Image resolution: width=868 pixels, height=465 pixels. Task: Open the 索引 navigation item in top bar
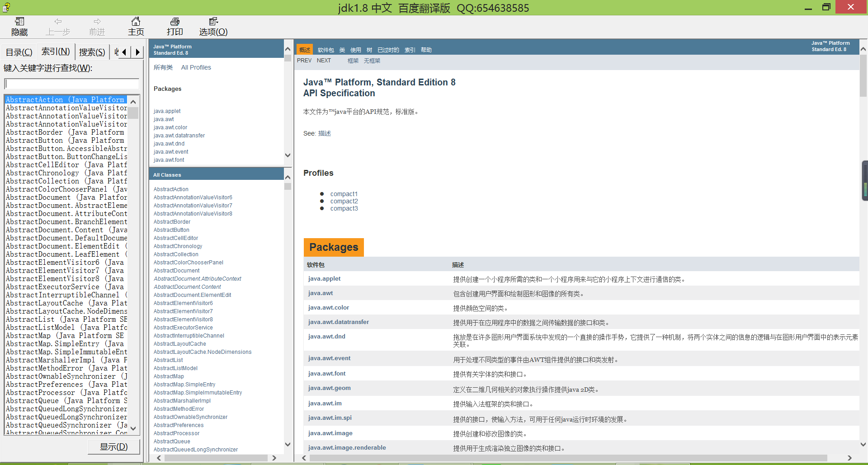pyautogui.click(x=410, y=50)
